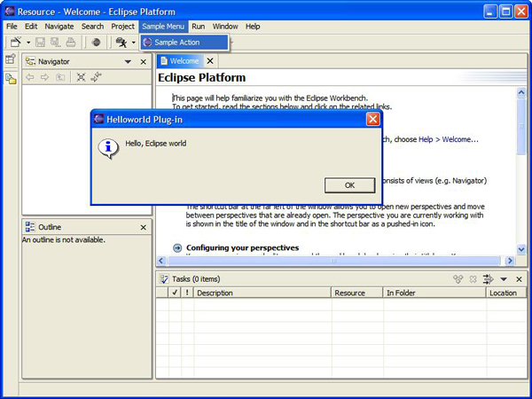Click the Save toolbar icon
The image size is (532, 399).
click(x=41, y=42)
